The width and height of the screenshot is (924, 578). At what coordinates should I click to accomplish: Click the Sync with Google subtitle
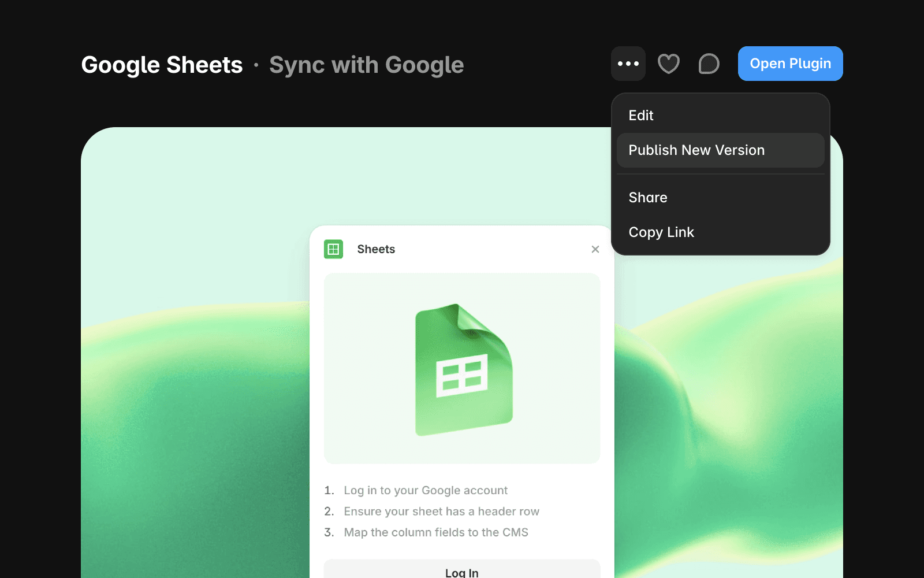[367, 65]
